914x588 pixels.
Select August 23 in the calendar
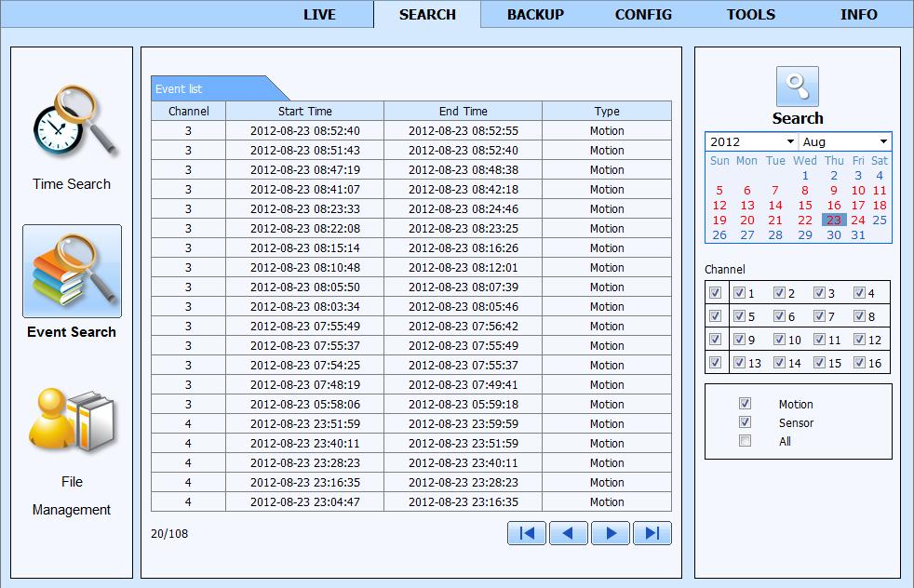[834, 220]
